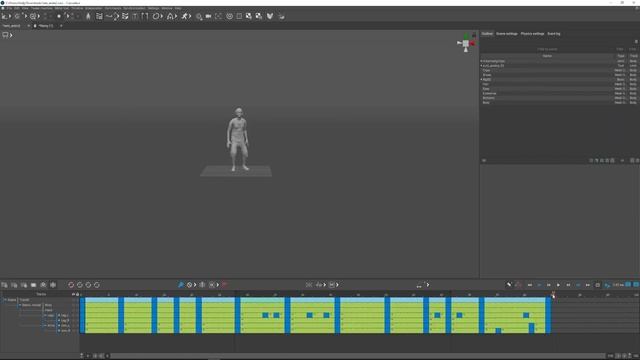The image size is (640, 360).
Task: Step to the next frame
Action: click(568, 285)
